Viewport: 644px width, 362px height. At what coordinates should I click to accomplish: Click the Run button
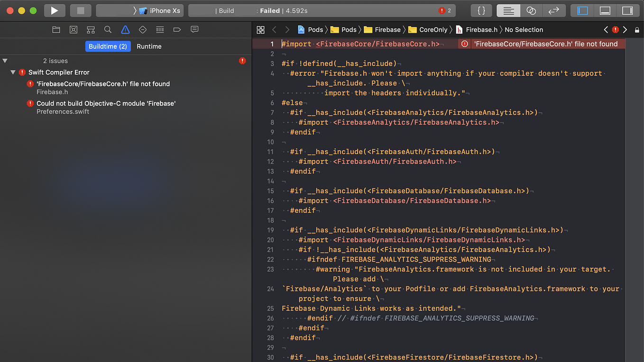[x=54, y=10]
